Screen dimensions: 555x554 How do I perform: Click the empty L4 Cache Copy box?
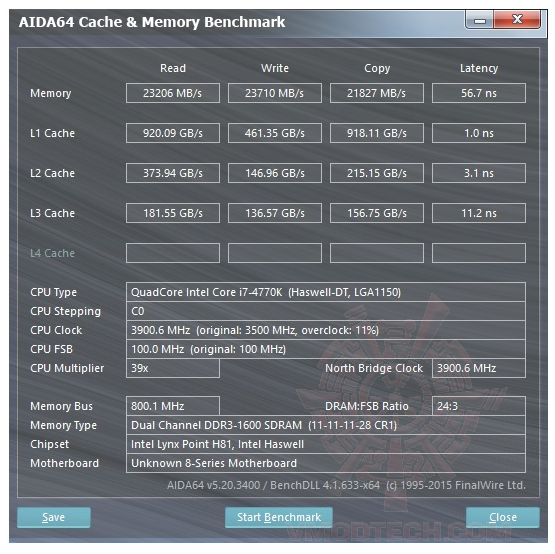click(x=377, y=253)
